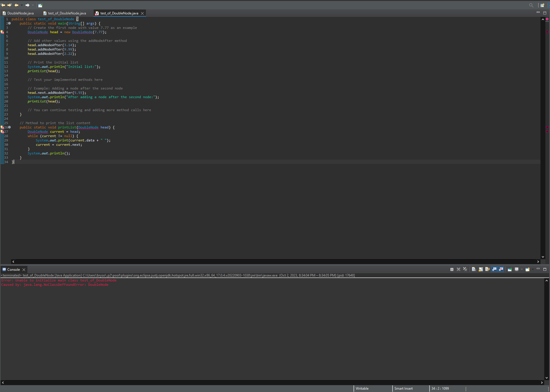The height and width of the screenshot is (392, 550).
Task: Click the underlined DoubleNode type on line 4
Action: click(x=38, y=32)
